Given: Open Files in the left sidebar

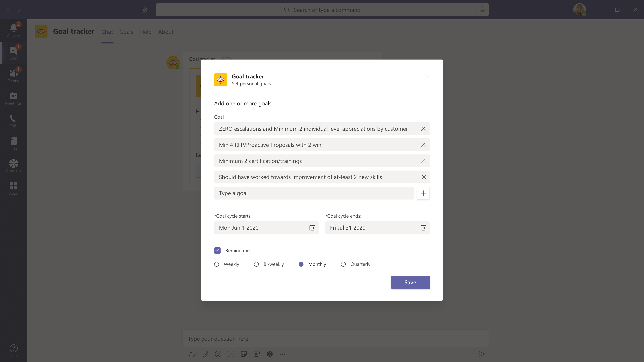Looking at the screenshot, I should (13, 143).
